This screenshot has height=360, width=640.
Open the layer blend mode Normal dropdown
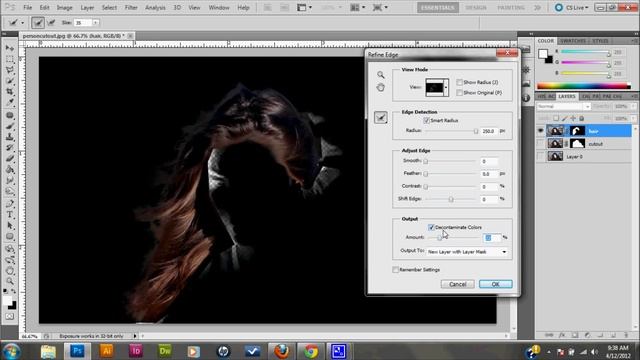pos(564,107)
